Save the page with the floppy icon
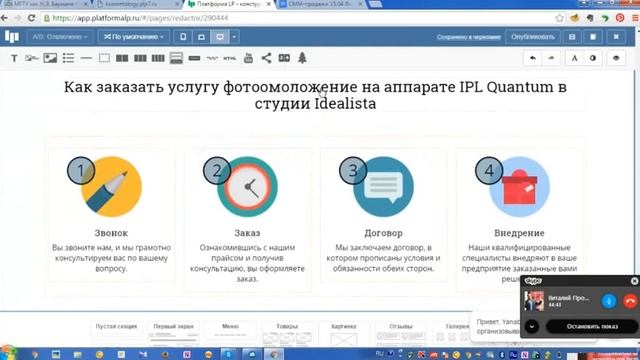The image size is (640, 360). 572,37
